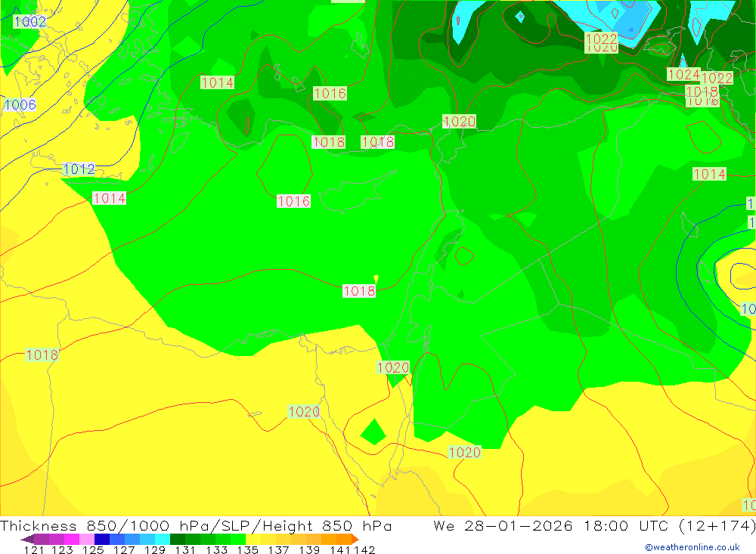Click legend value 139

309,549
